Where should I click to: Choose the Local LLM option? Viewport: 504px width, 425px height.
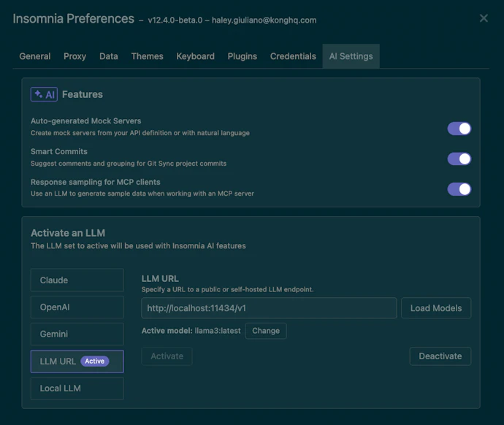pyautogui.click(x=77, y=388)
